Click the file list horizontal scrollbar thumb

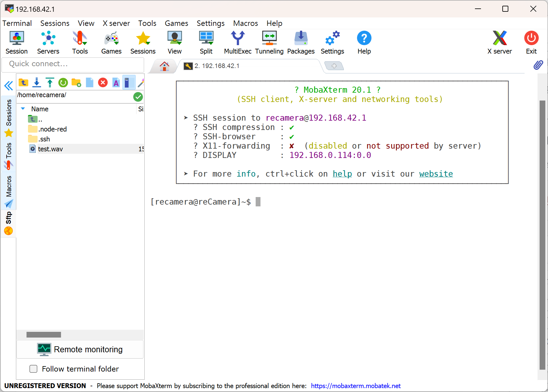pyautogui.click(x=44, y=335)
